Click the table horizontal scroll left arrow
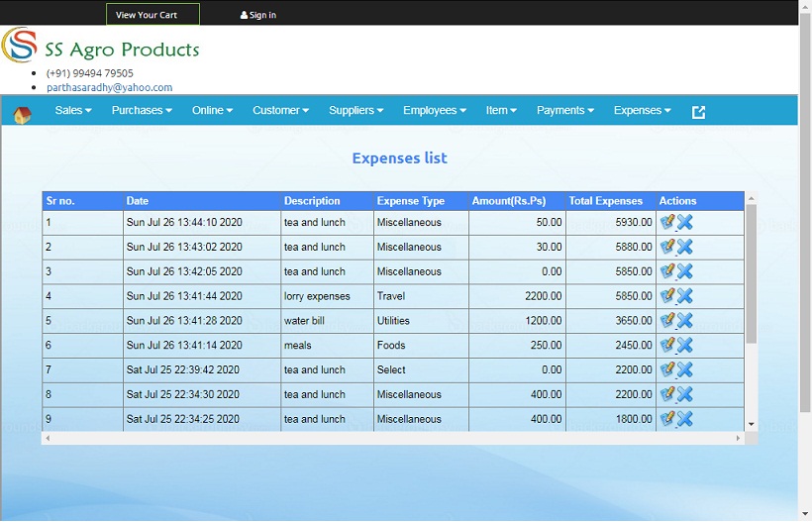This screenshot has height=522, width=812. tap(48, 438)
